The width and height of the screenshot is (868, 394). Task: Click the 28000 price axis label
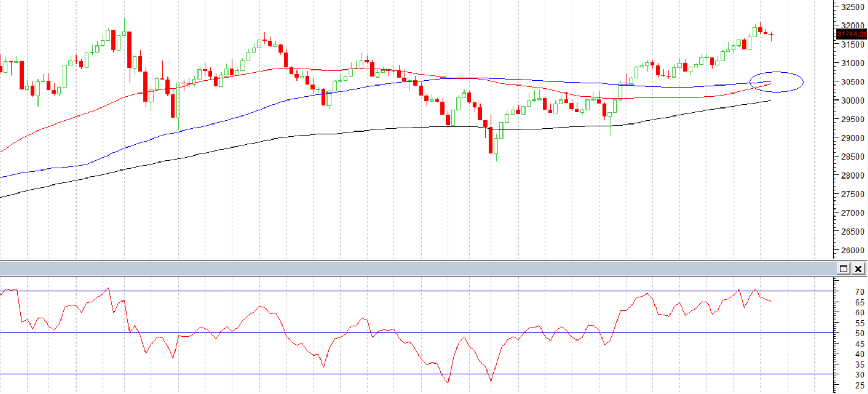click(852, 175)
